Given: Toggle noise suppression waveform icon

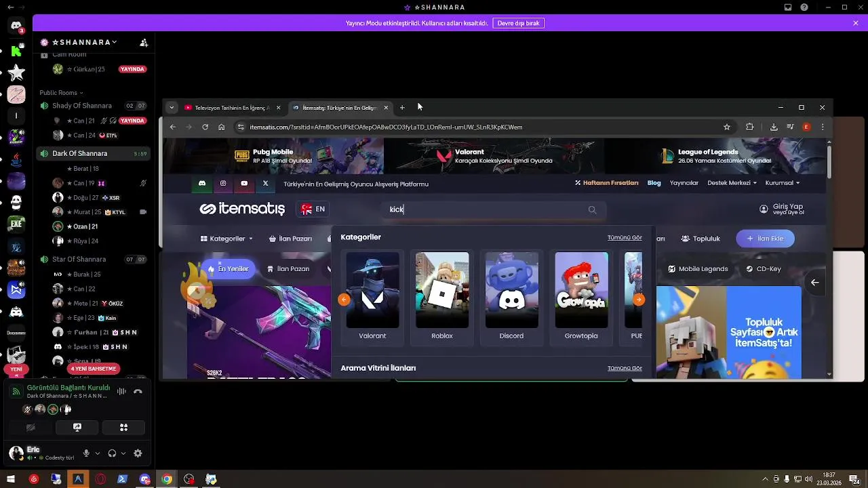Looking at the screenshot, I should [121, 391].
